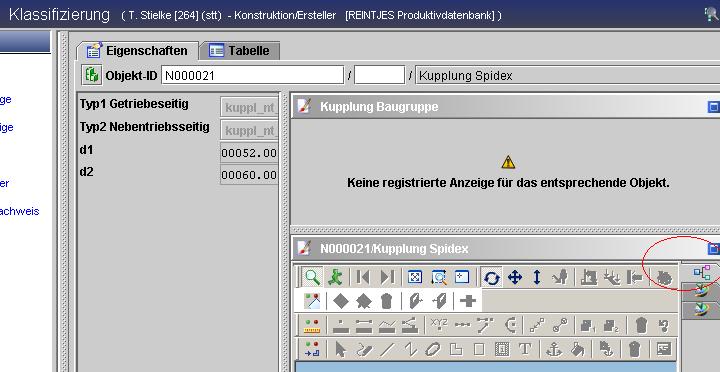Click the fit-all view icon

point(415,277)
